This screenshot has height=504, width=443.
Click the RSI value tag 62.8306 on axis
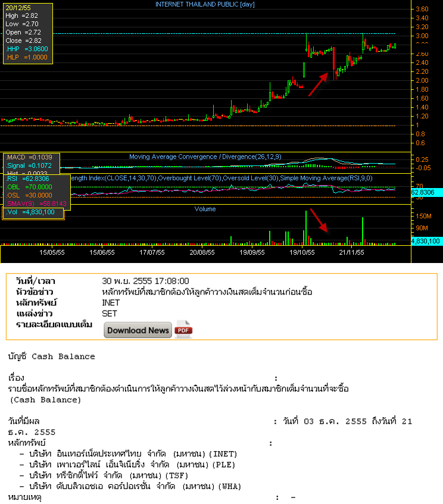[426, 192]
